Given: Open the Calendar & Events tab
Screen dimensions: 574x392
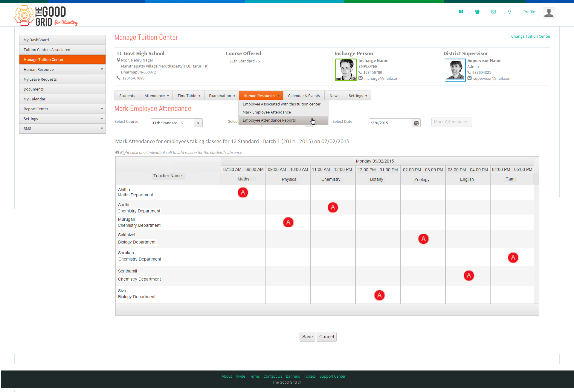Looking at the screenshot, I should coord(304,96).
